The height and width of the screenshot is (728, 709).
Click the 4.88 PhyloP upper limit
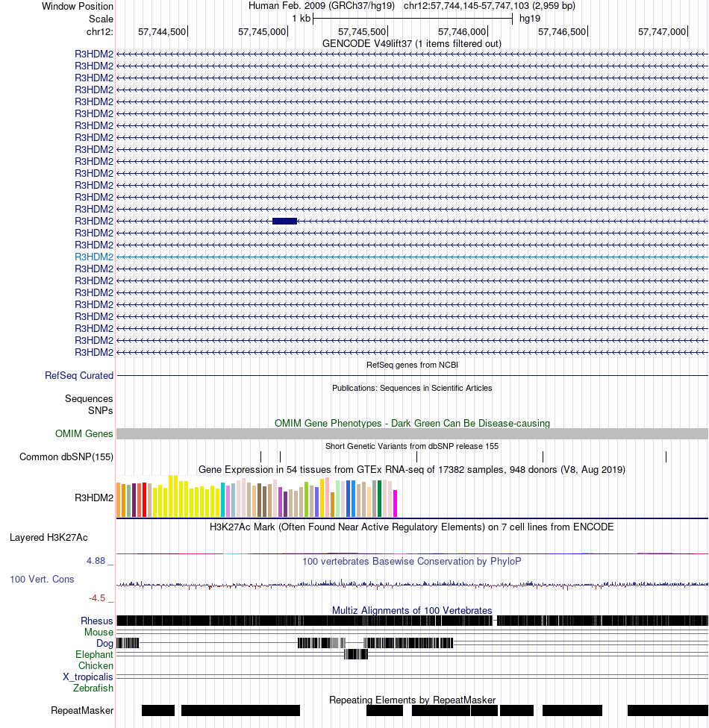[x=96, y=561]
